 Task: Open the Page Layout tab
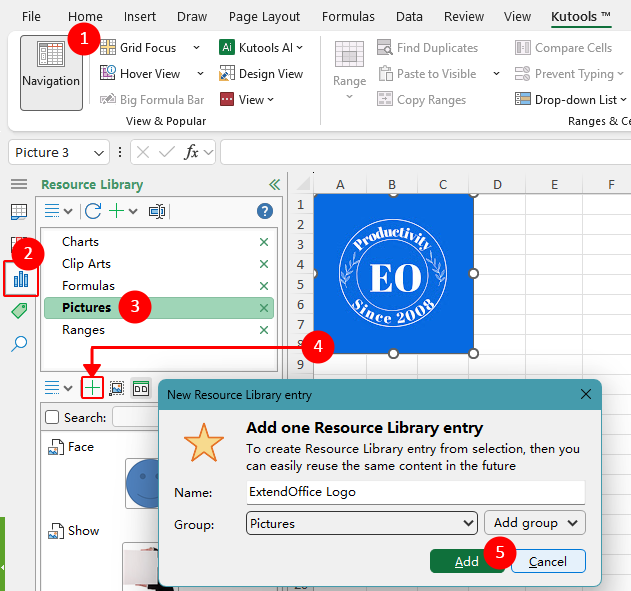pos(264,17)
